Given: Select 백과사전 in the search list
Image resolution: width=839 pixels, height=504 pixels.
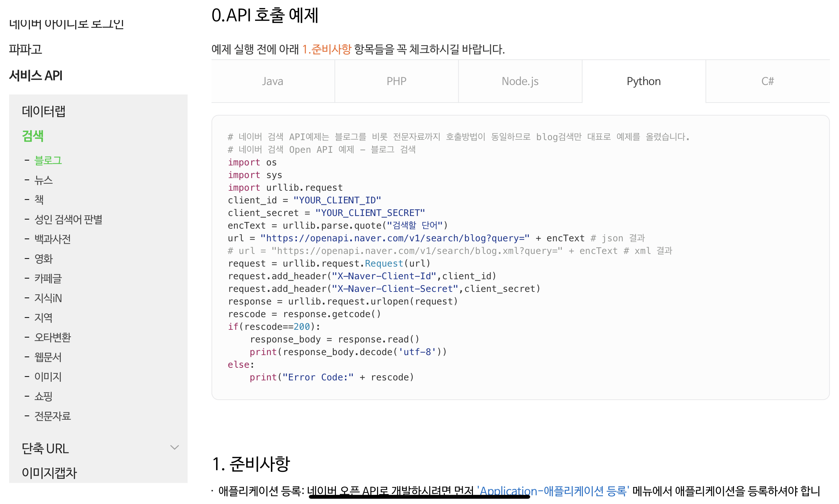Looking at the screenshot, I should pos(53,239).
